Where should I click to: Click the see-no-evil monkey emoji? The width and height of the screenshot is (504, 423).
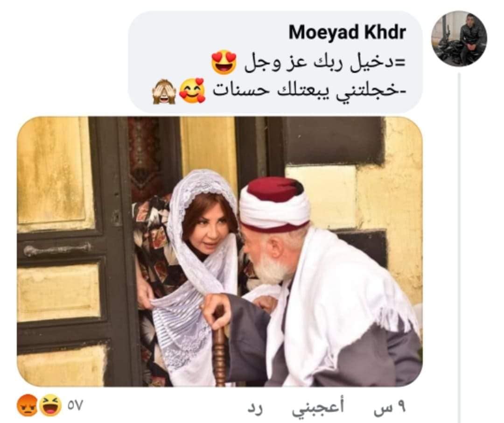point(164,92)
